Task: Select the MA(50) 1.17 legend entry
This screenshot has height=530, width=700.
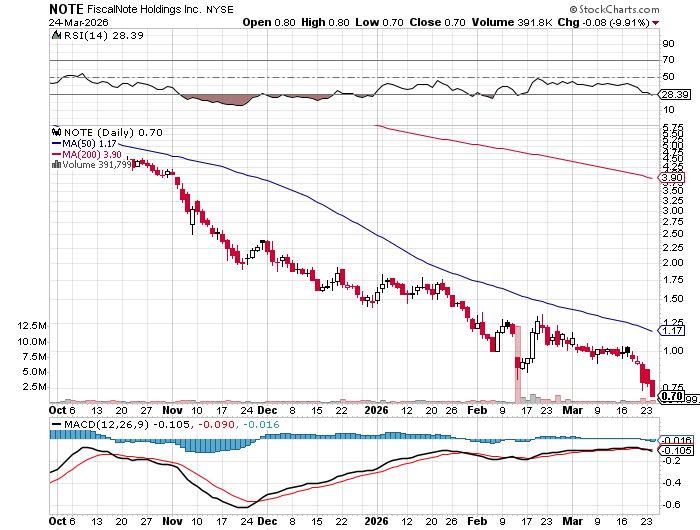Action: pos(84,144)
